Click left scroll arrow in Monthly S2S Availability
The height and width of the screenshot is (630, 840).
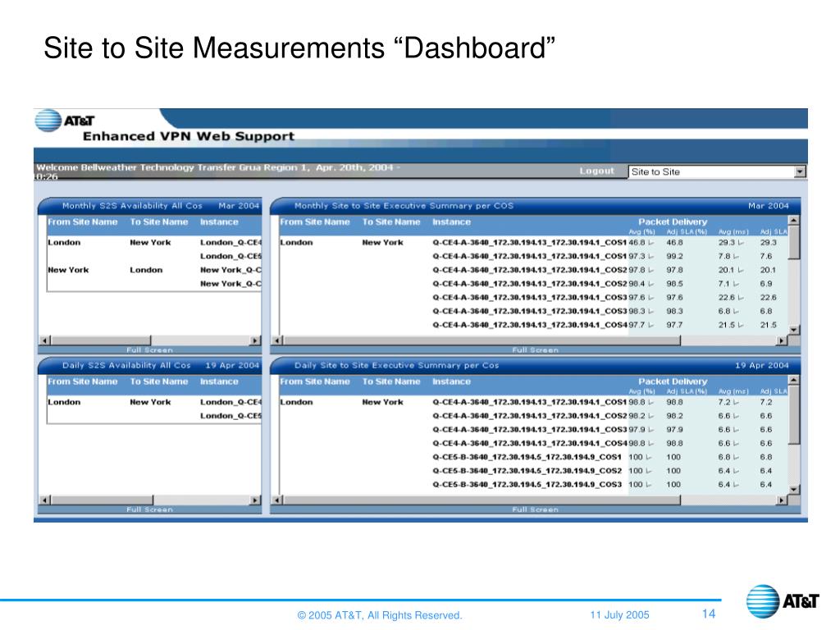click(x=45, y=340)
